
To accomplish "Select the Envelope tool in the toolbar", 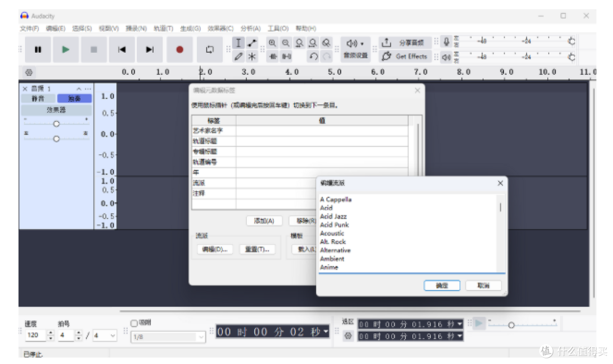I will coord(252,43).
